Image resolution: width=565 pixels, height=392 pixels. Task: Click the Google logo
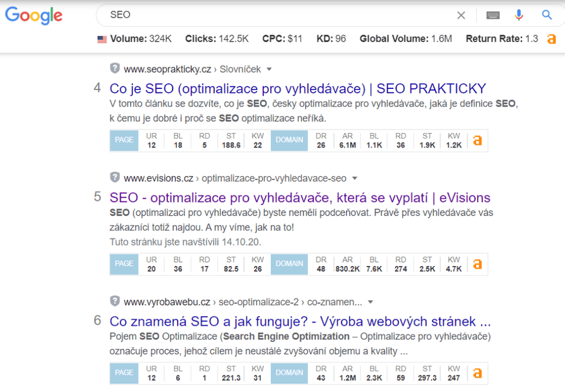click(x=34, y=15)
